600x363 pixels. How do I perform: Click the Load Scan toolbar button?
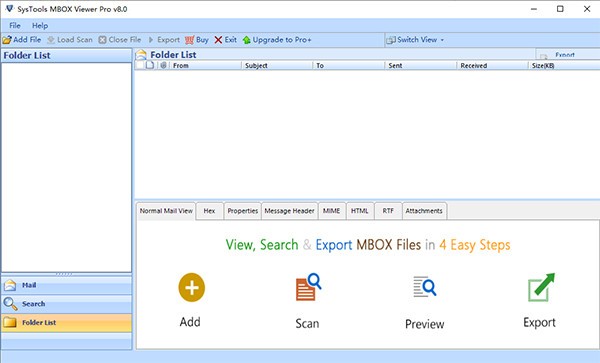pos(70,40)
